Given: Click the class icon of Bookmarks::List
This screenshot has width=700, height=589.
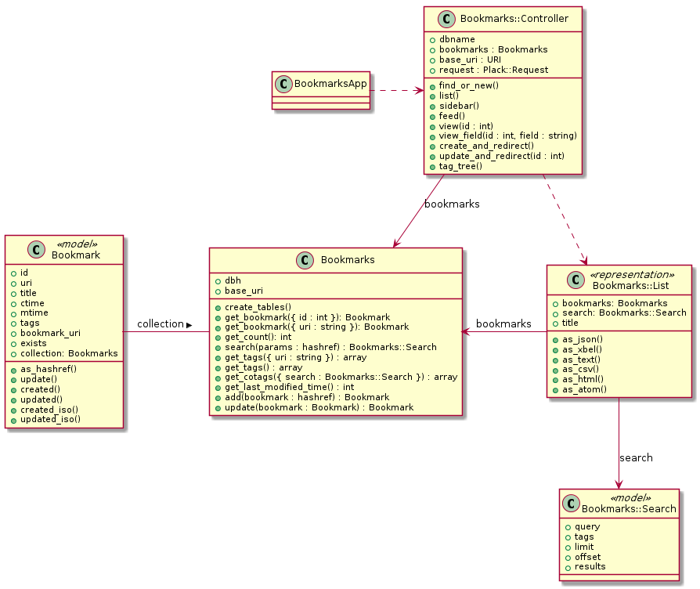Looking at the screenshot, I should click(x=576, y=280).
